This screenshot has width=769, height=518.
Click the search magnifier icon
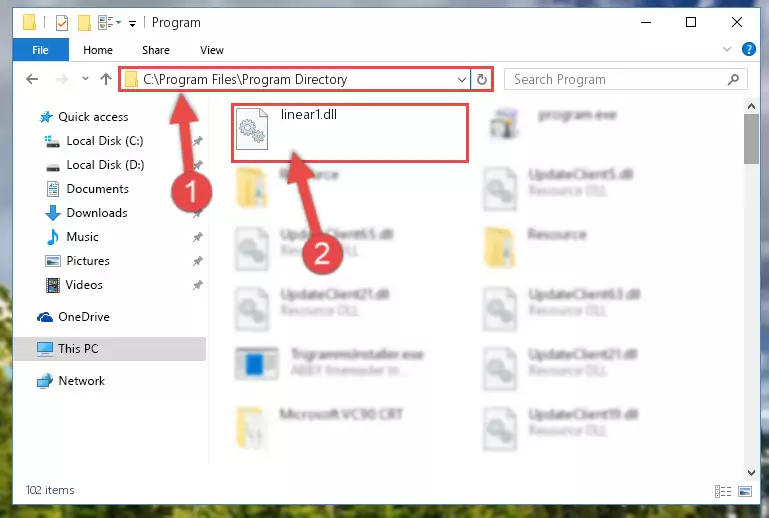point(733,79)
